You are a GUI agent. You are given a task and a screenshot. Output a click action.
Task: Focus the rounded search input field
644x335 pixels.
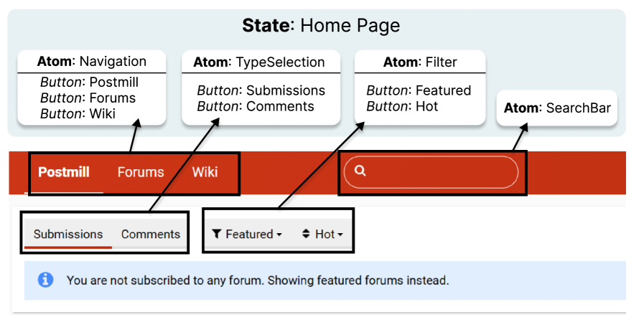(438, 172)
